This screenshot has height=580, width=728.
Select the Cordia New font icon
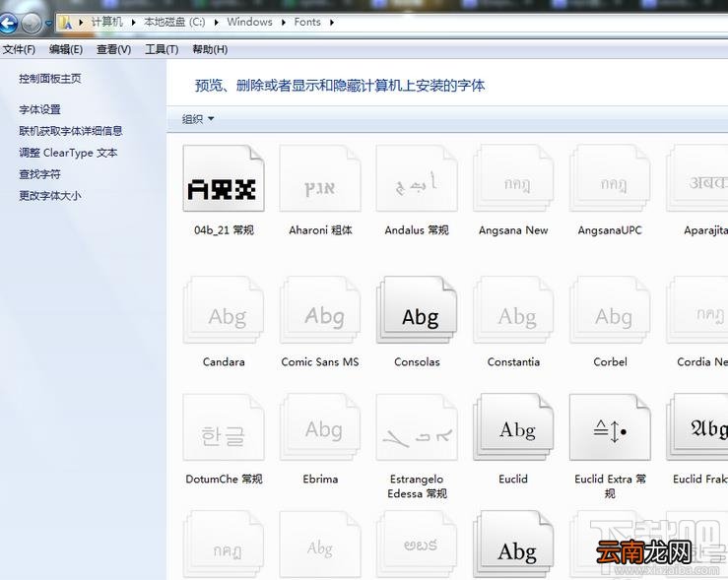pyautogui.click(x=696, y=310)
